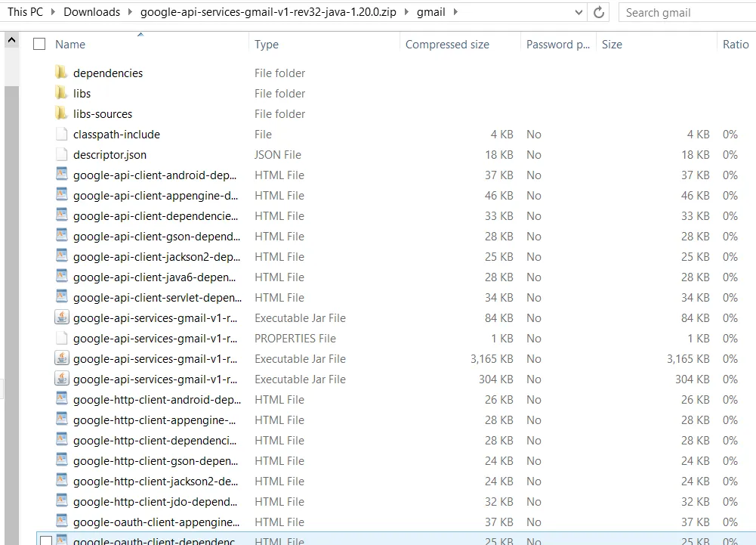
Task: Open the dependencies folder icon
Action: [x=61, y=73]
